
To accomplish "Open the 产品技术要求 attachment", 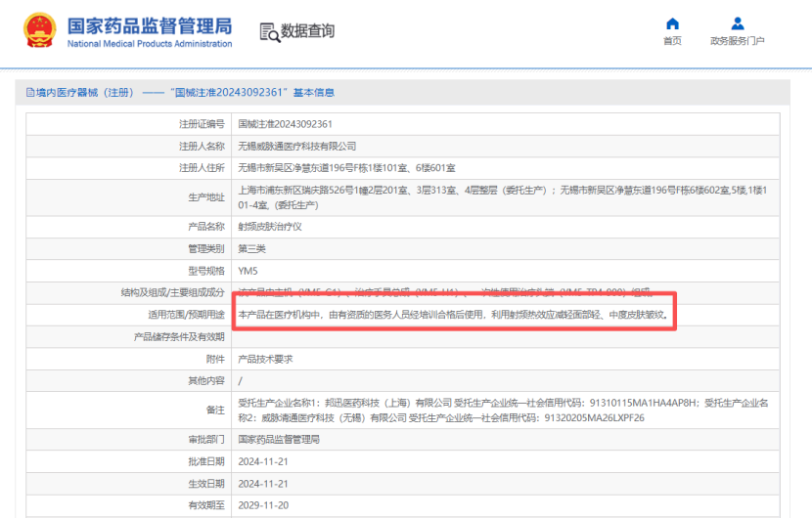I will tap(265, 359).
